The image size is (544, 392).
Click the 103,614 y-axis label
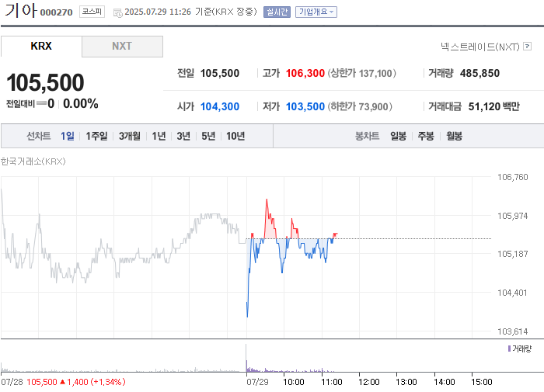(x=512, y=331)
